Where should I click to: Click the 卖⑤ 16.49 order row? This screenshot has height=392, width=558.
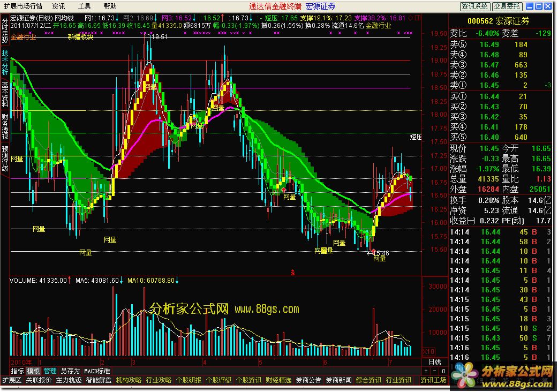(500, 45)
